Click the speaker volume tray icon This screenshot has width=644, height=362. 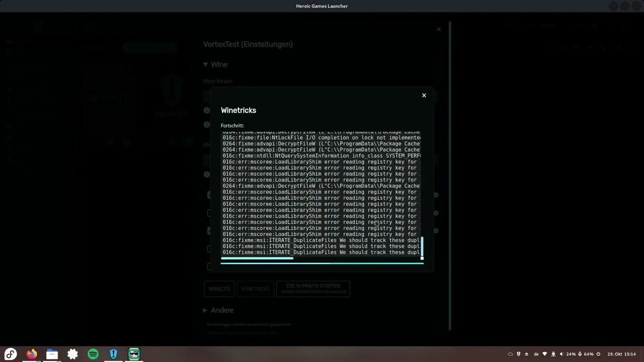coord(561,354)
